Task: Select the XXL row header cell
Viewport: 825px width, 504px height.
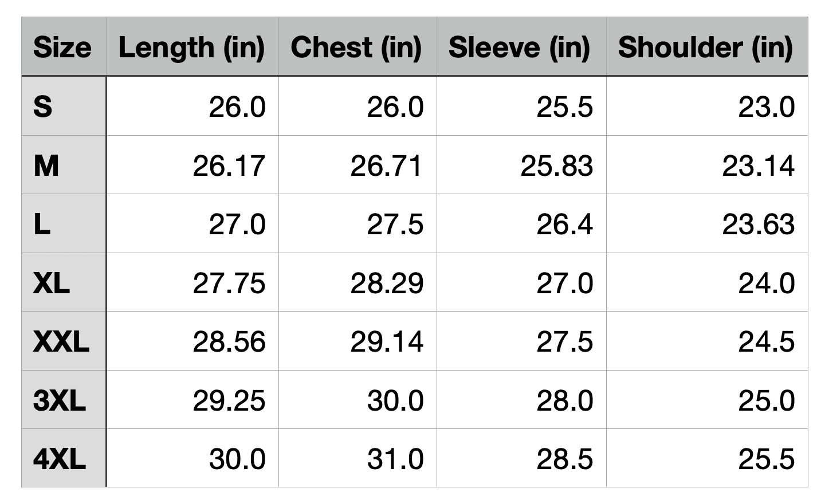Action: 63,341
